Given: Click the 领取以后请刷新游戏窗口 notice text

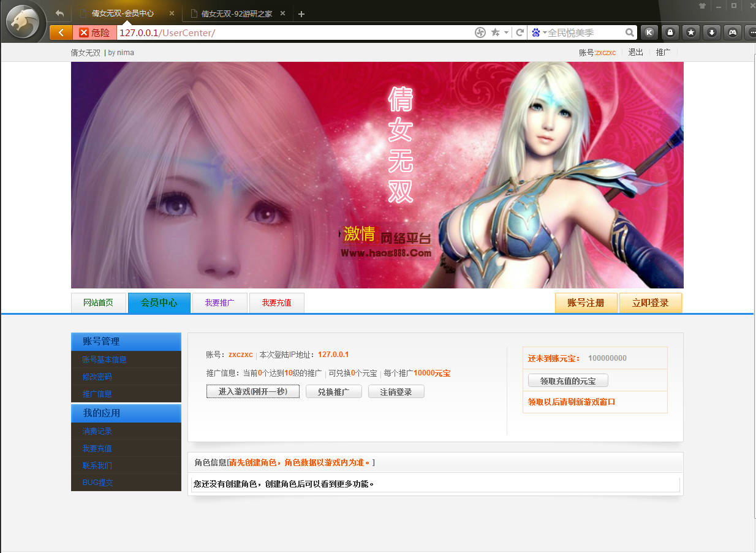Looking at the screenshot, I should 572,402.
